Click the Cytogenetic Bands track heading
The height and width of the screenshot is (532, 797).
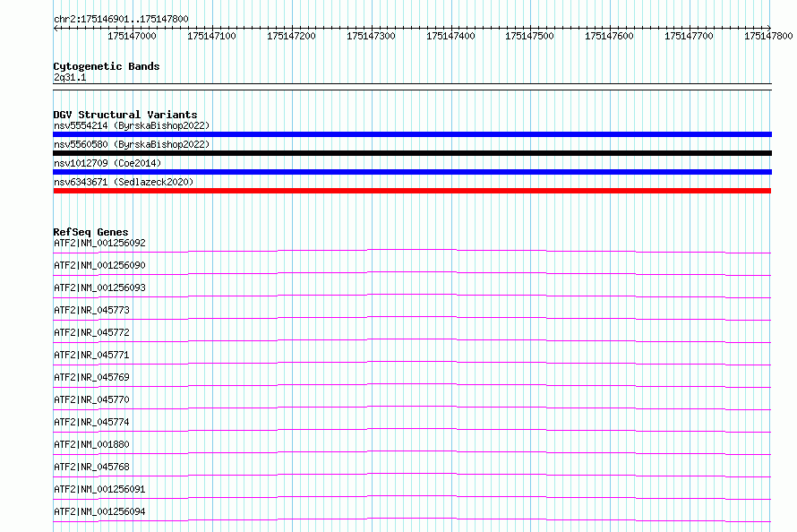click(107, 66)
